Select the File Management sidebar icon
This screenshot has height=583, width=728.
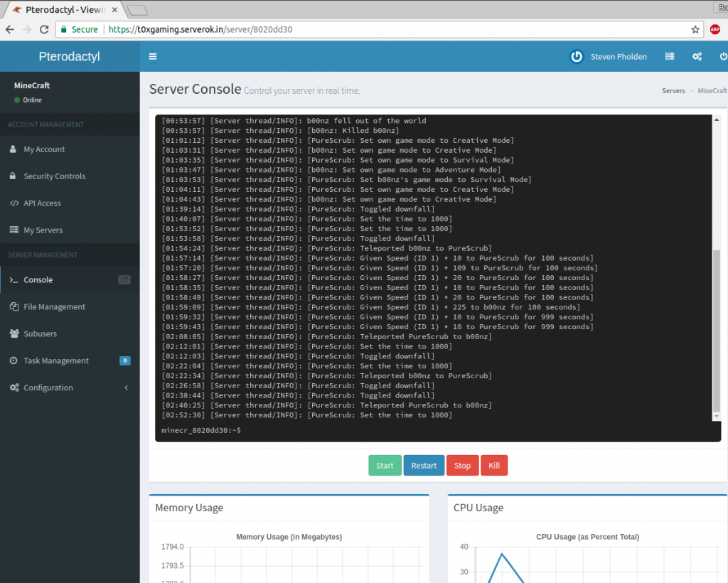(13, 306)
